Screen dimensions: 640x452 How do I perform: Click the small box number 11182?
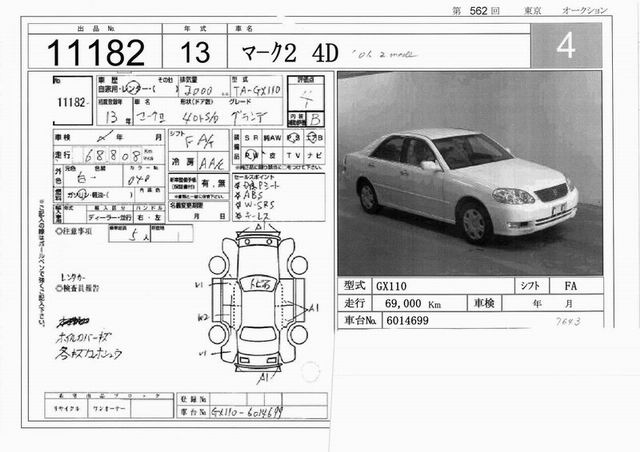71,102
